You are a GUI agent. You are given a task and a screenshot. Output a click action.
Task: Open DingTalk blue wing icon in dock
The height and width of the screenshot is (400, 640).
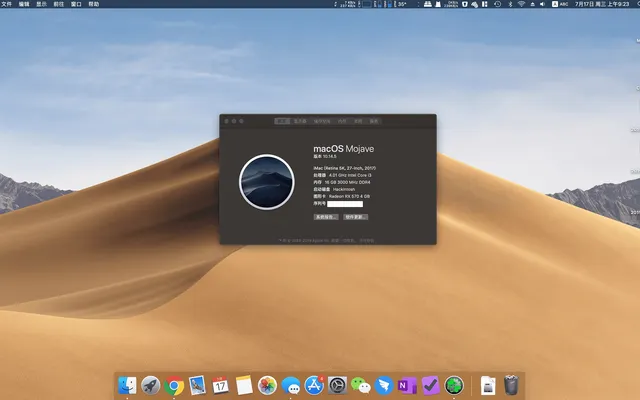click(384, 385)
